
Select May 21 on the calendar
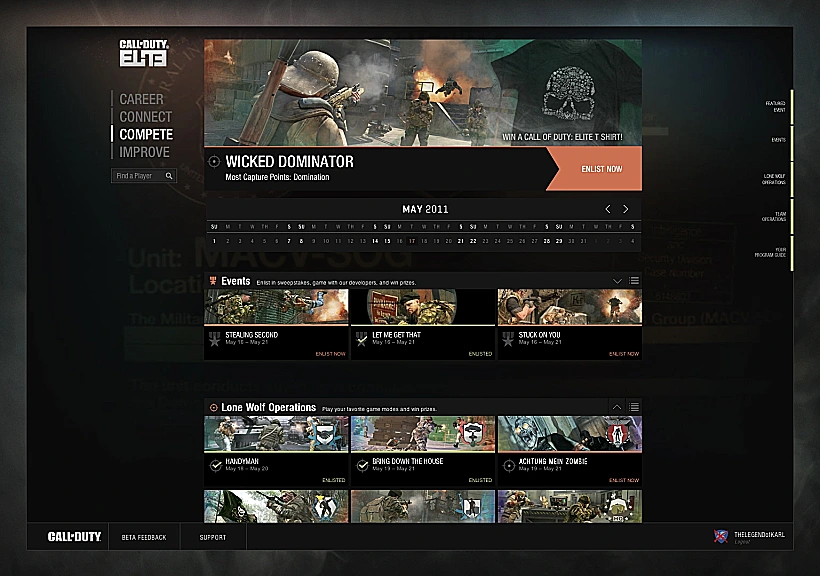(x=459, y=240)
